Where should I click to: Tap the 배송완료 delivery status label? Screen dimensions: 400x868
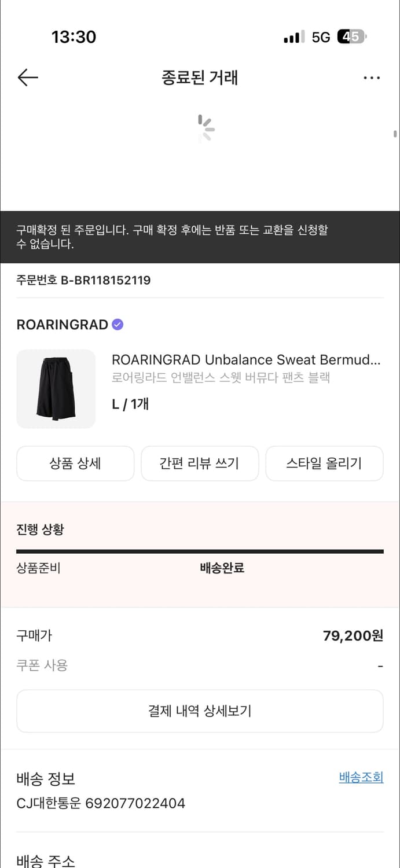coord(222,568)
